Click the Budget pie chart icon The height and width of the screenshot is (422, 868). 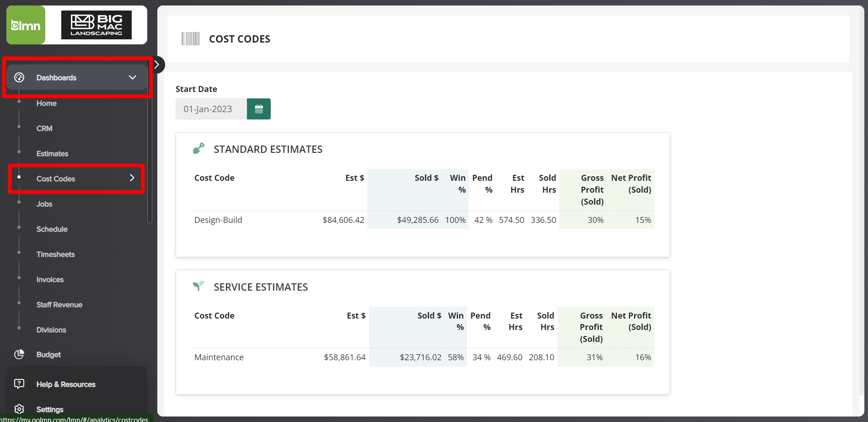point(19,354)
